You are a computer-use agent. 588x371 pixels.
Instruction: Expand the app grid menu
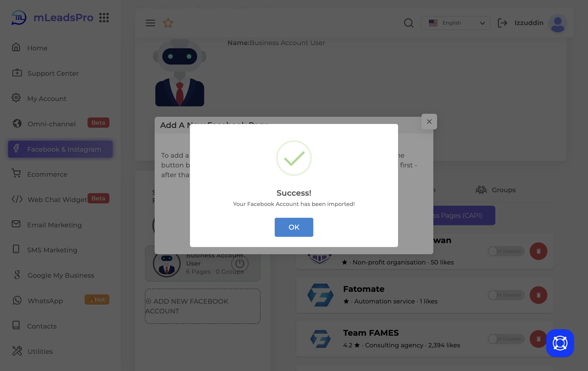point(104,17)
